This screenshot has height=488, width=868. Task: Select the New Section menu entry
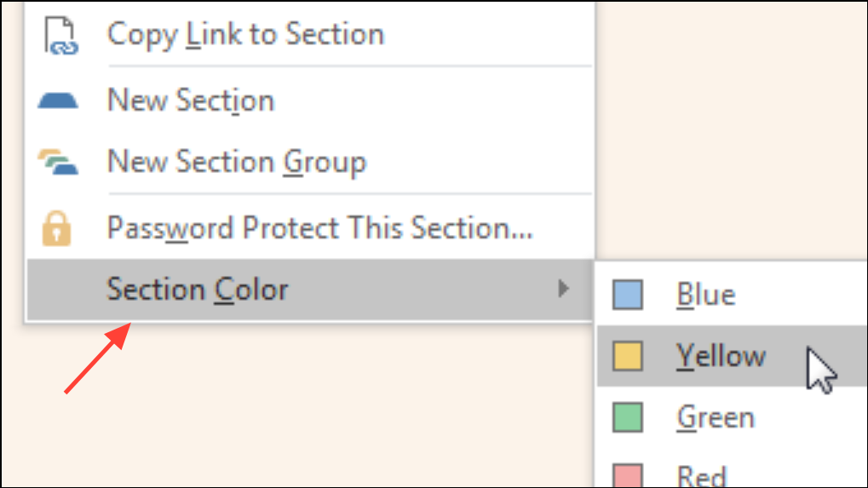[310, 100]
